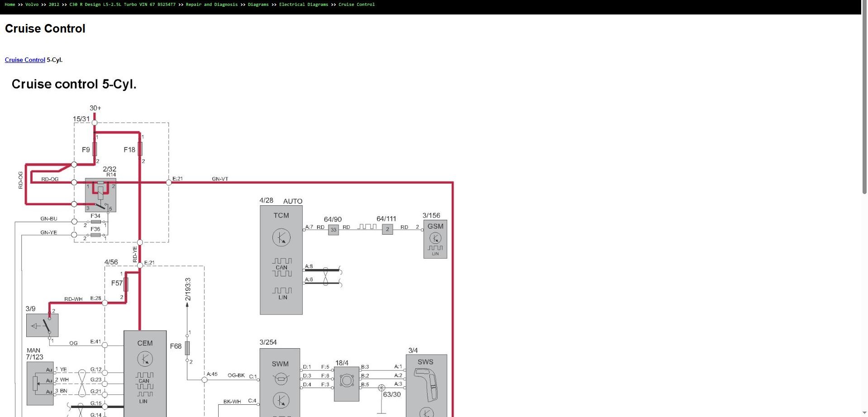The width and height of the screenshot is (868, 417).
Task: Open the C30 R Design L5-2.5L Turbo breadcrumb
Action: click(x=122, y=5)
